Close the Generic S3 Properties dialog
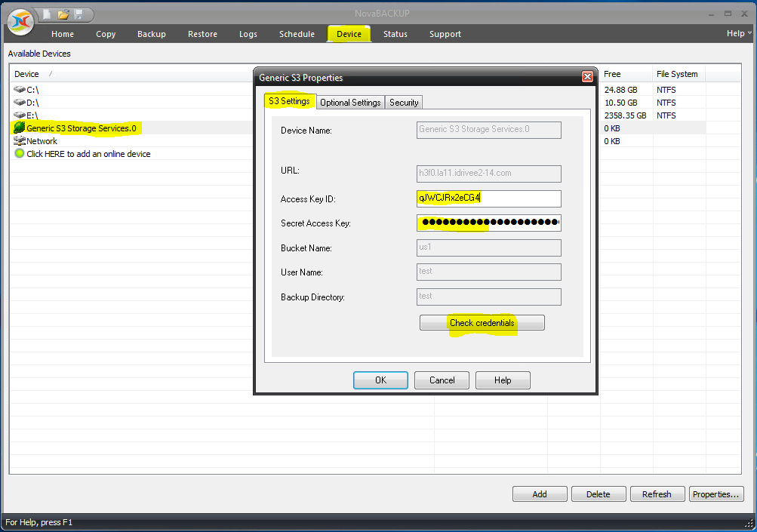 click(x=587, y=77)
